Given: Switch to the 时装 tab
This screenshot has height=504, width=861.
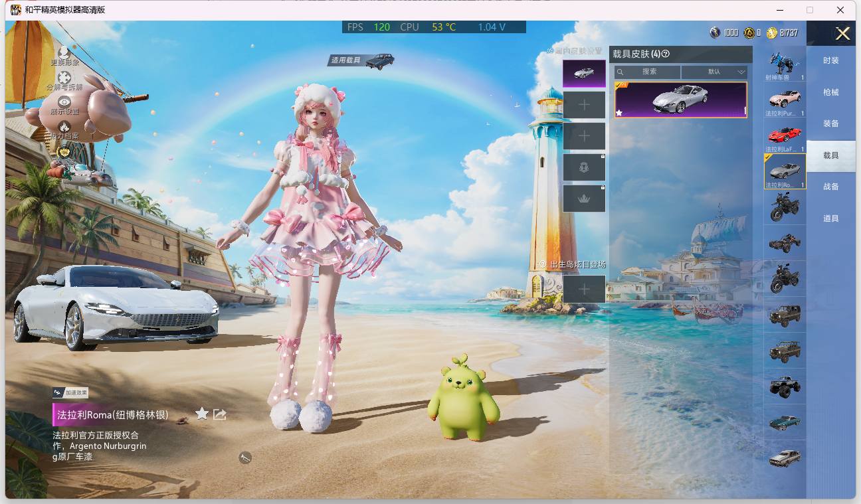Looking at the screenshot, I should pos(831,60).
